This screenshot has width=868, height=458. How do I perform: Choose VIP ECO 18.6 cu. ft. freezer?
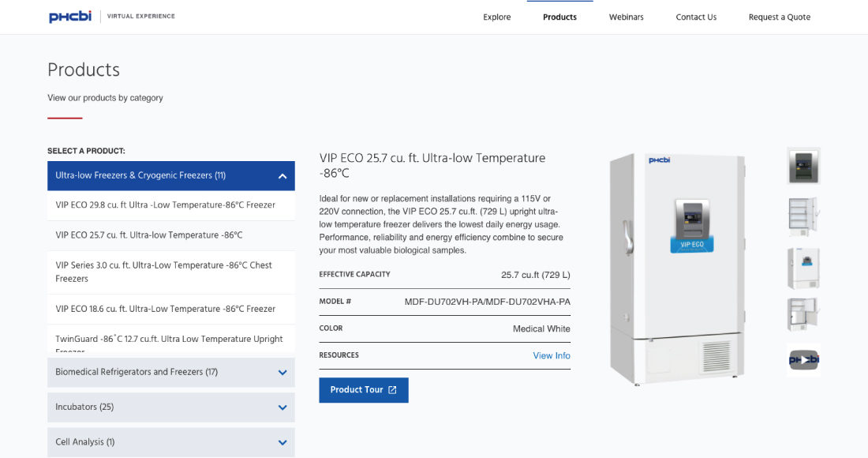pos(165,310)
